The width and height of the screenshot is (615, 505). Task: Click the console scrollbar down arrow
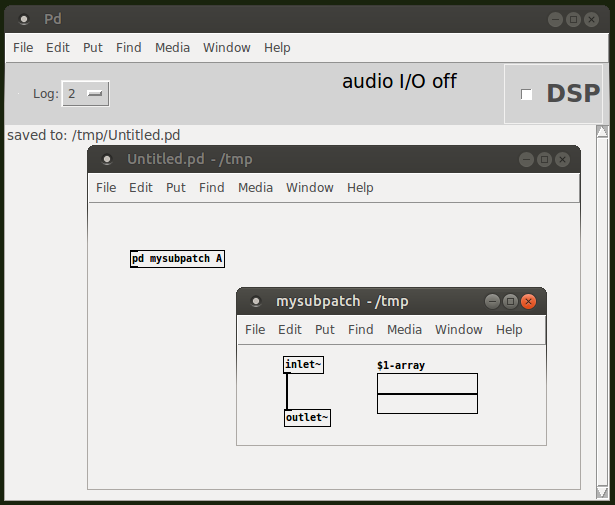pos(602,492)
